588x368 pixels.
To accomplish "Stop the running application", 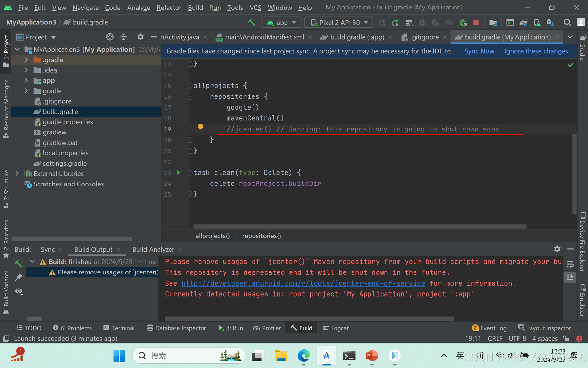I will (476, 22).
